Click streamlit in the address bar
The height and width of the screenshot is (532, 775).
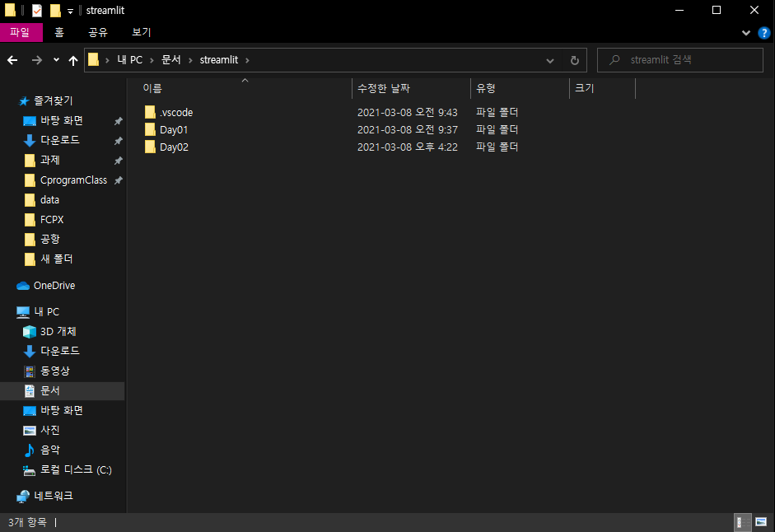pos(219,60)
